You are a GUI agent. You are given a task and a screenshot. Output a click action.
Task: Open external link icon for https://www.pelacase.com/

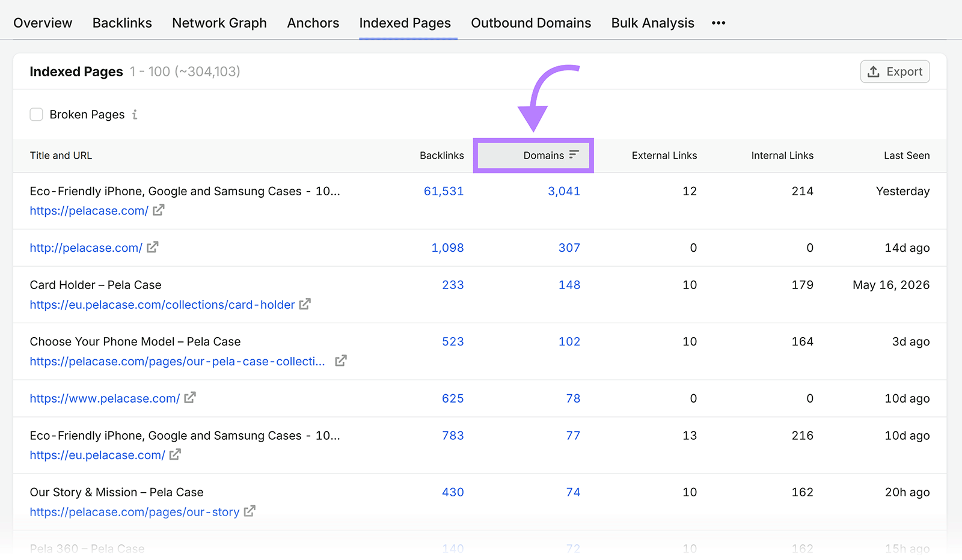coord(190,398)
